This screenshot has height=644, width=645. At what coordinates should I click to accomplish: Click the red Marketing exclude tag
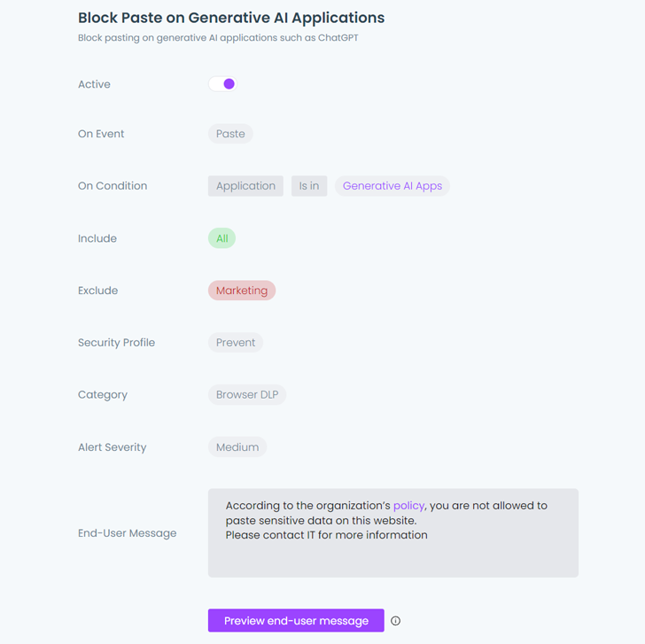coord(242,291)
